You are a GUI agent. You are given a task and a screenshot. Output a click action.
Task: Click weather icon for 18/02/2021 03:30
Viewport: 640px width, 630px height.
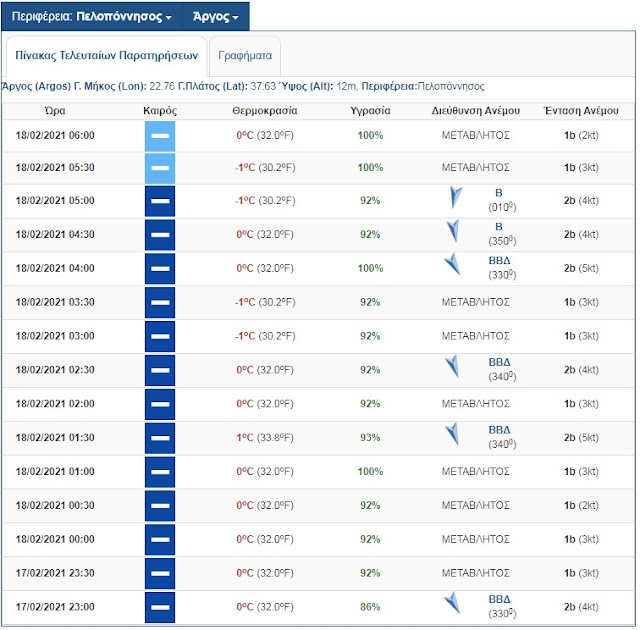tap(160, 303)
